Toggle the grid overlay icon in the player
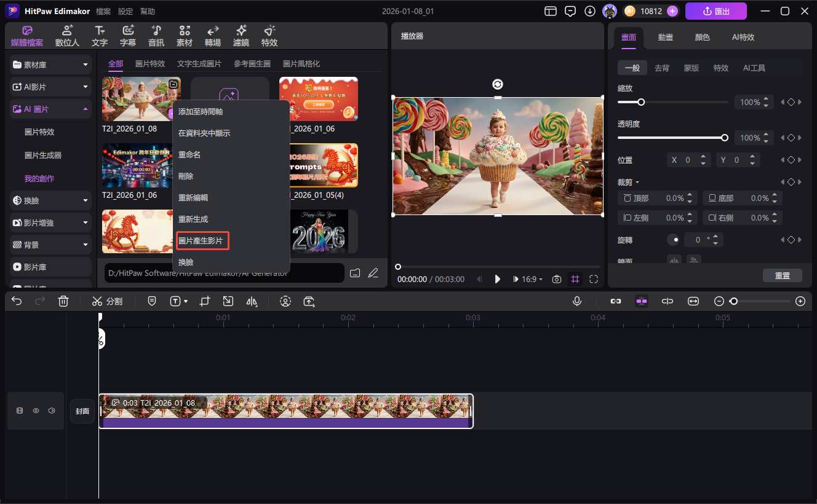817x504 pixels. pyautogui.click(x=575, y=278)
